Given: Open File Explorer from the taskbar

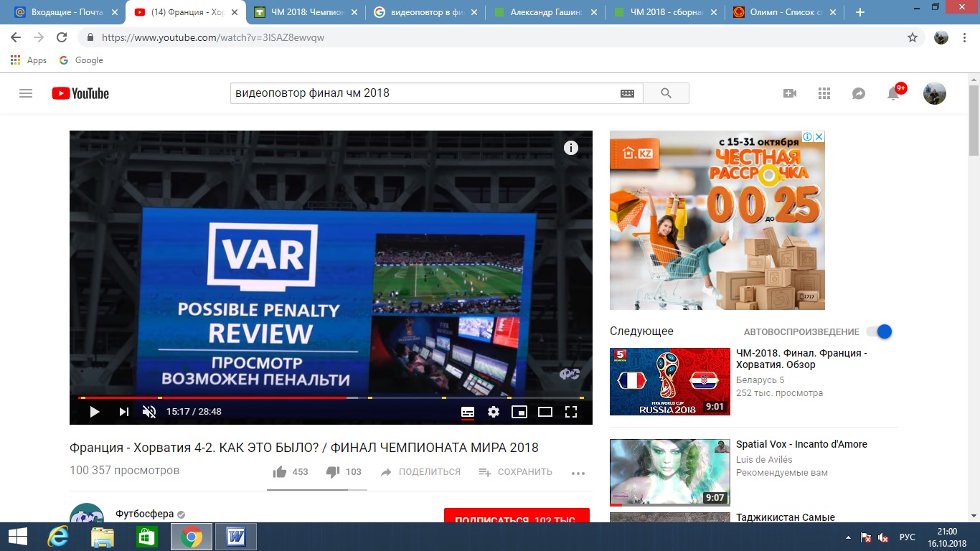Looking at the screenshot, I should (x=103, y=537).
